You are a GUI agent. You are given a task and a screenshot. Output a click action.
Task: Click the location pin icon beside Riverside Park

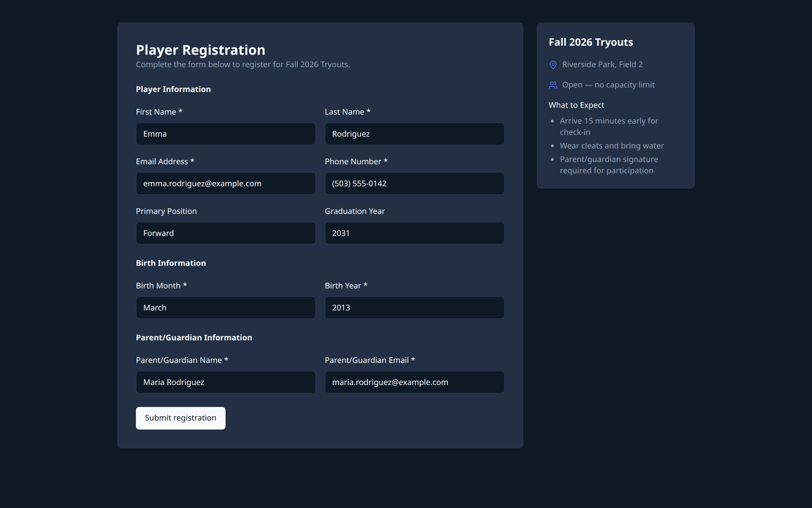tap(553, 65)
